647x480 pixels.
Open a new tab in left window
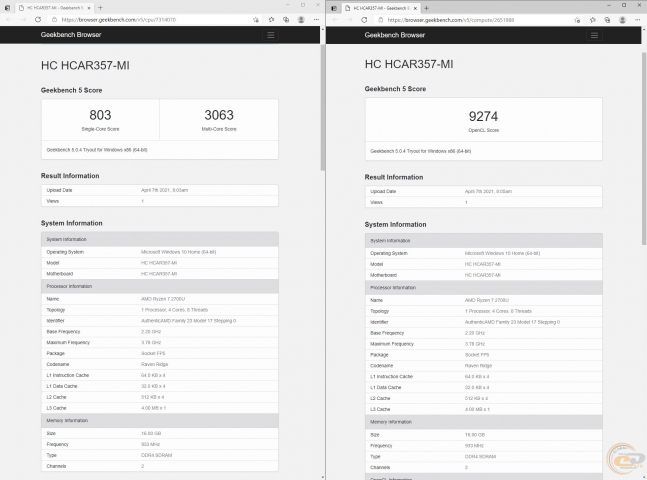click(x=100, y=7)
